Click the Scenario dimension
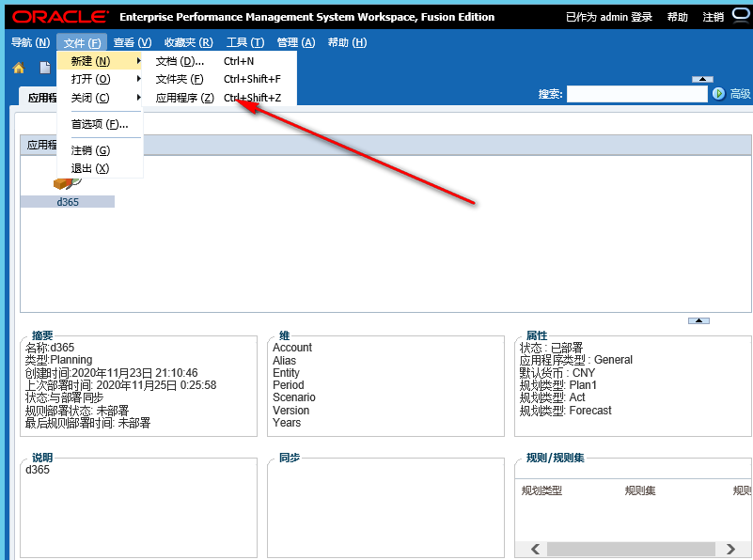753x560 pixels. click(x=294, y=397)
